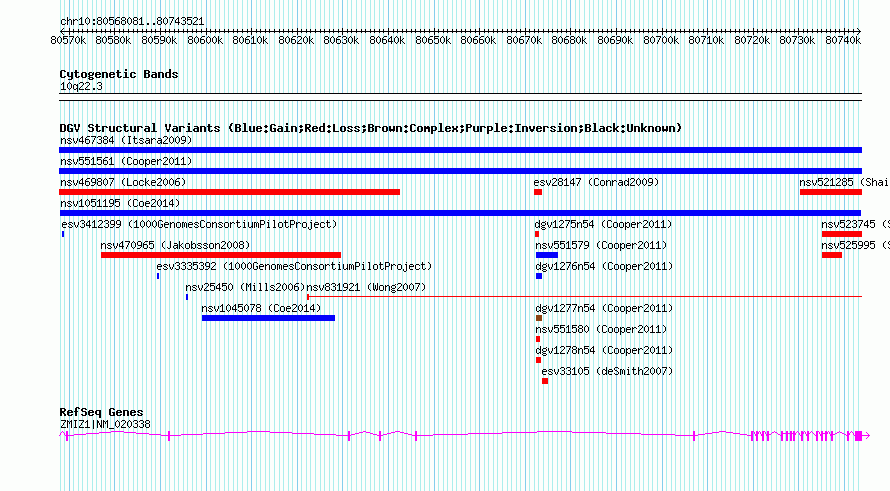The height and width of the screenshot is (491, 890).
Task: Open the nsv1051195 (Coe2014) label
Action: pos(120,203)
